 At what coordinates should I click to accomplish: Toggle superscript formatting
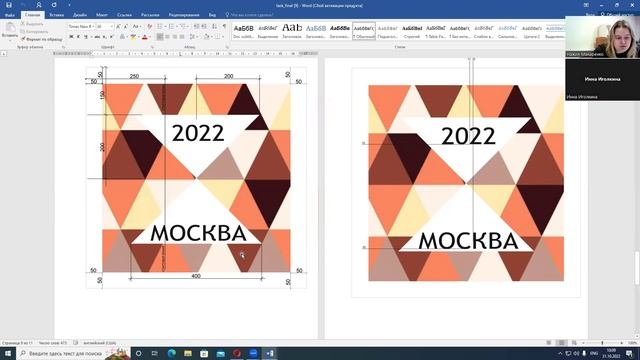[111, 37]
